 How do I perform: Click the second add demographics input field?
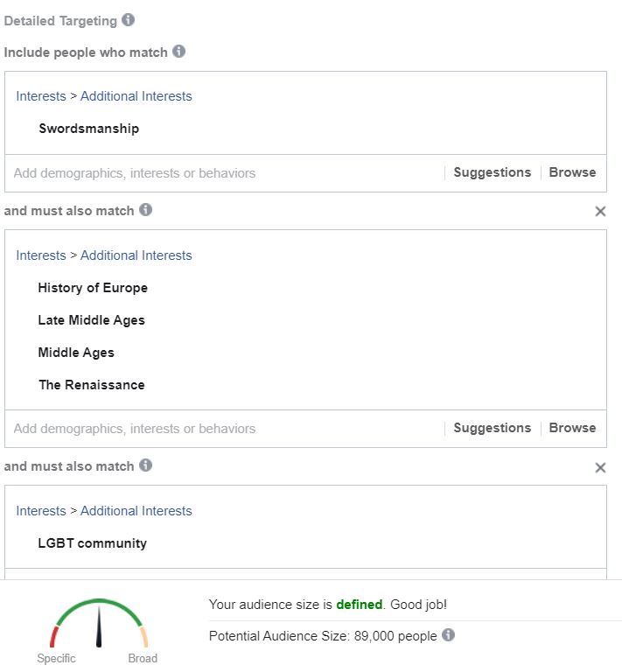point(225,429)
